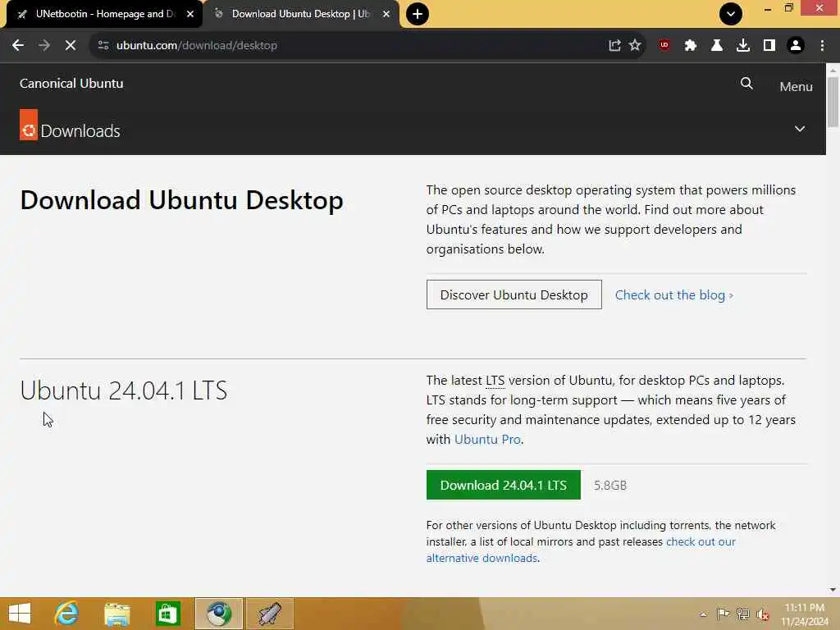
Task: Click the LTS abbreviation in the description
Action: [x=495, y=381]
